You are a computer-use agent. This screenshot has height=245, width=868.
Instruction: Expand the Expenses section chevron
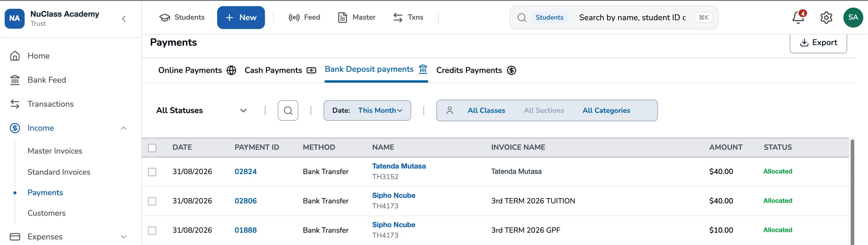[124, 237]
